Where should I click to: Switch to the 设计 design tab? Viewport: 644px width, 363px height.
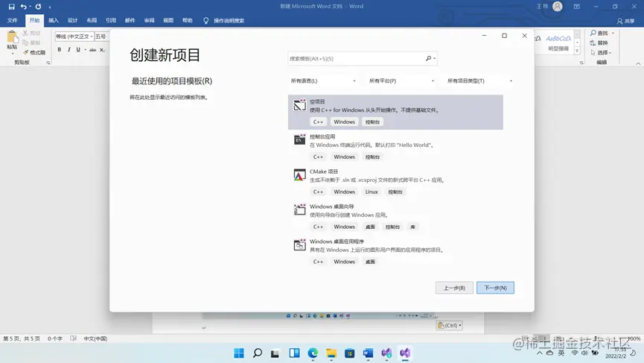point(73,21)
